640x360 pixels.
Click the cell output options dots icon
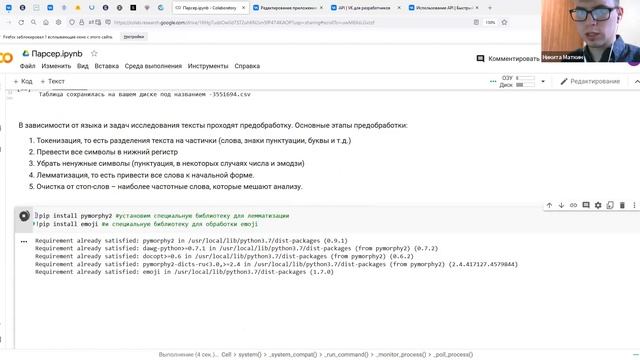click(x=24, y=241)
